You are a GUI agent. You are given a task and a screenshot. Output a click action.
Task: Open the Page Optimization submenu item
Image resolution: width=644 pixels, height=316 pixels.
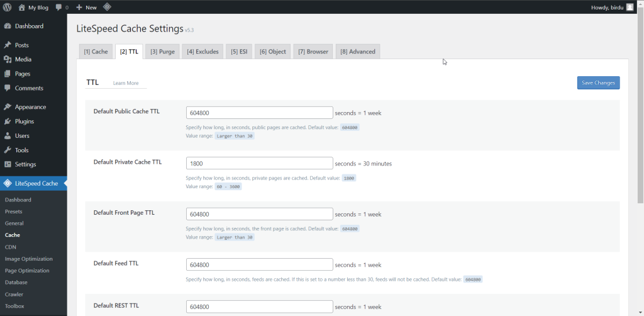[27, 271]
